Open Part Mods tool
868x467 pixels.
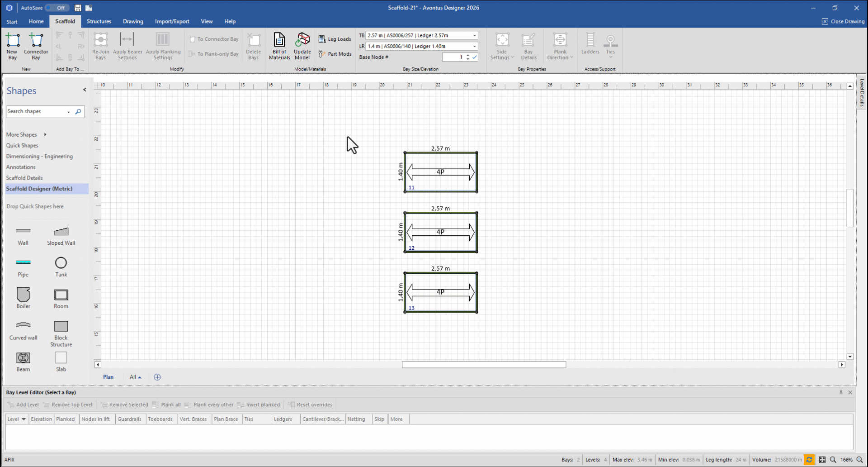click(335, 54)
